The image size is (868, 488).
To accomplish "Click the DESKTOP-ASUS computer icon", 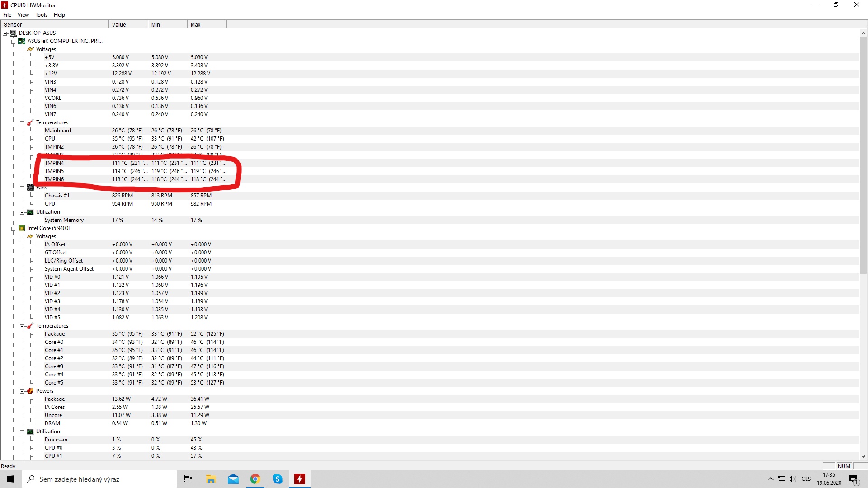I will pos(14,33).
